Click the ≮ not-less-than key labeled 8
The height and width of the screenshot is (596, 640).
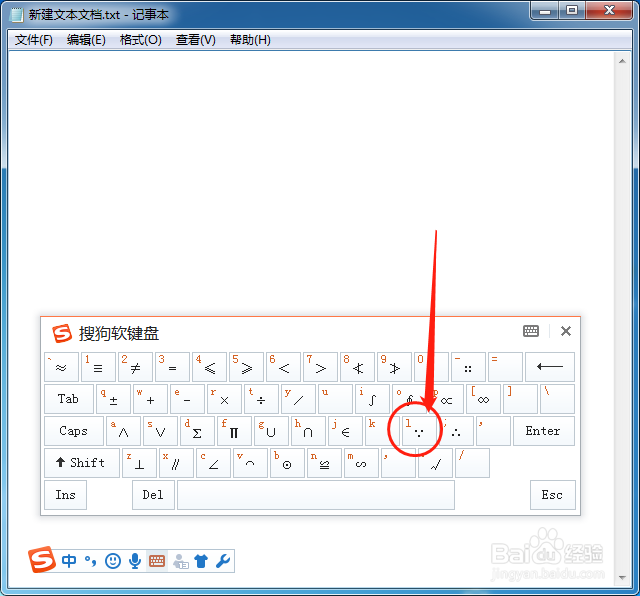click(x=357, y=367)
